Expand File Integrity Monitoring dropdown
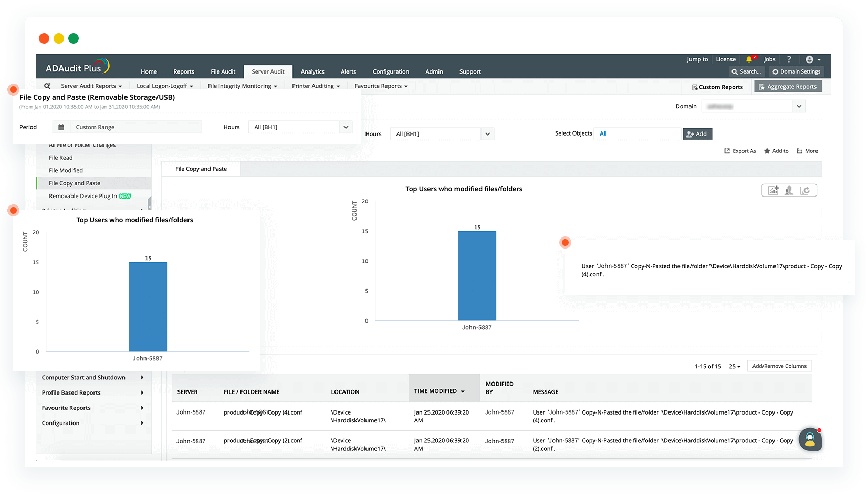The width and height of the screenshot is (868, 496). pyautogui.click(x=243, y=86)
